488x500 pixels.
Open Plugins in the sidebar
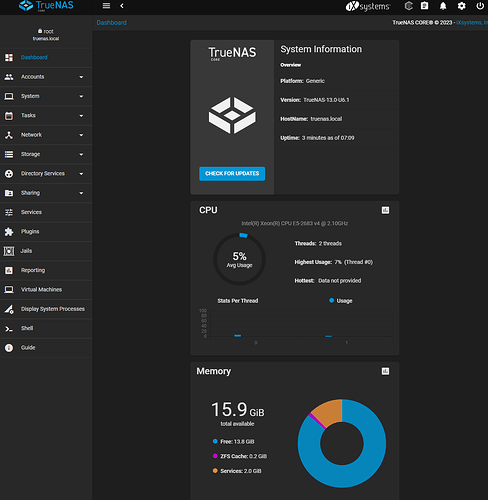pyautogui.click(x=46, y=232)
